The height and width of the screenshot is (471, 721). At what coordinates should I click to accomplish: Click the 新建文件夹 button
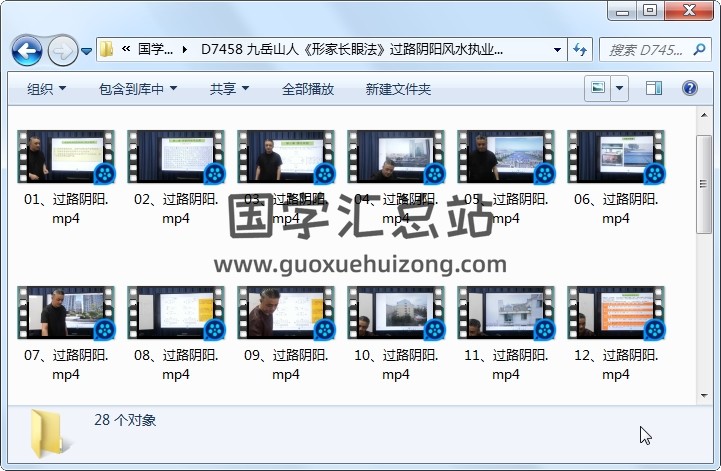coord(398,88)
